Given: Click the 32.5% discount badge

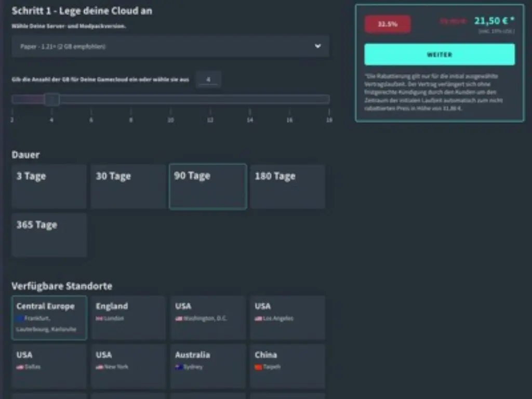Looking at the screenshot, I should click(x=387, y=24).
